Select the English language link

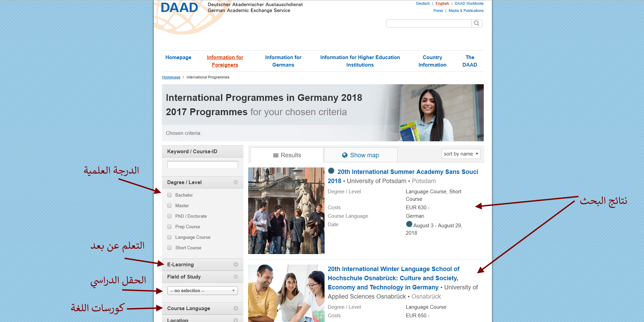point(442,3)
